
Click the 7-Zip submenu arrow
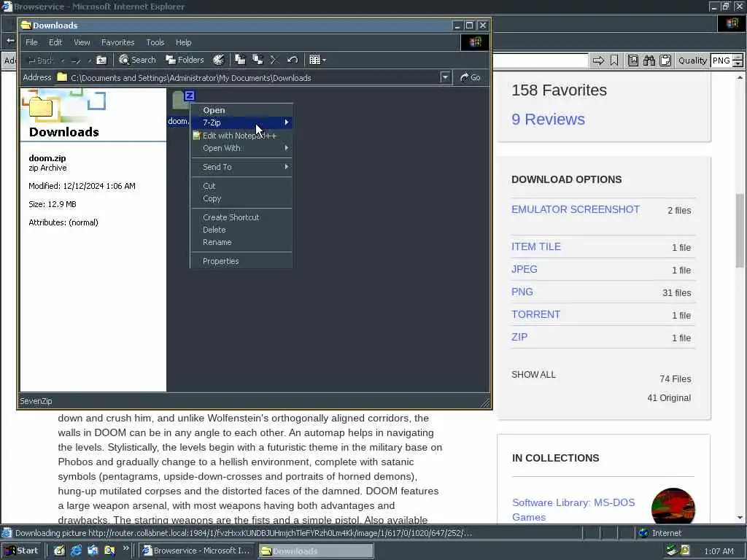tap(286, 122)
